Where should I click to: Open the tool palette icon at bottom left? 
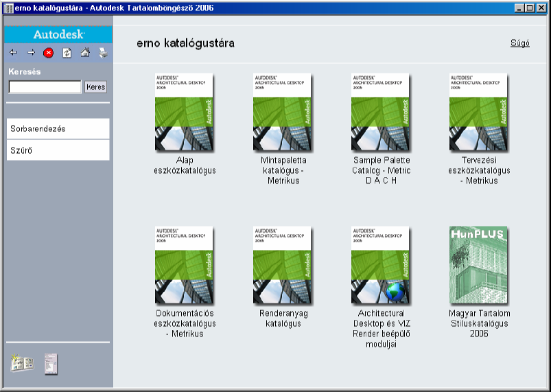[51, 364]
